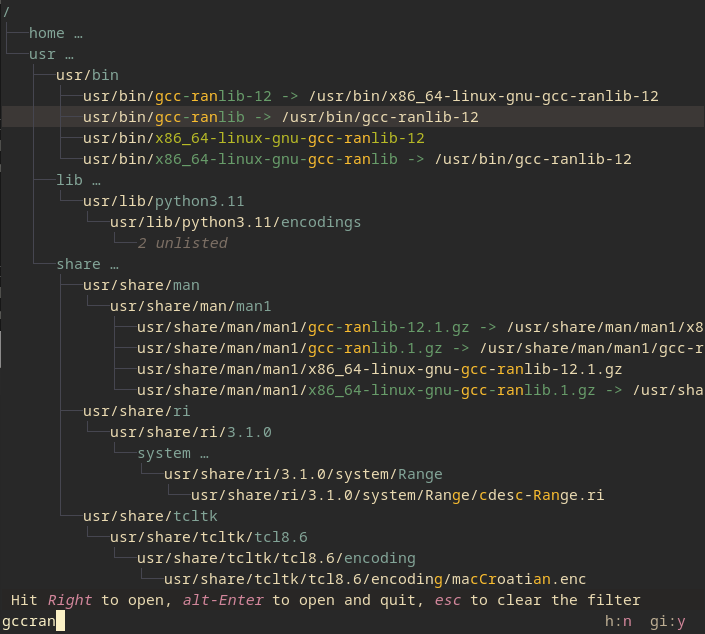Click the '2 unlisted' entry

click(x=183, y=243)
